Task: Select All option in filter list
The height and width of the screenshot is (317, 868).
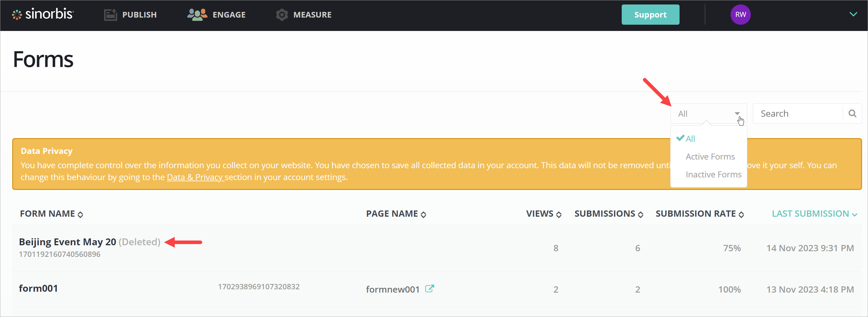Action: point(690,139)
